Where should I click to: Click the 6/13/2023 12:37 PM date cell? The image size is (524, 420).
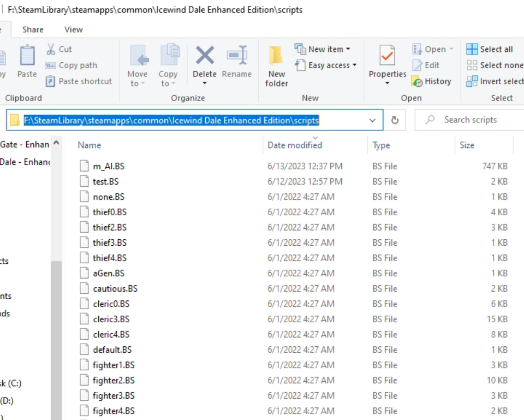(305, 166)
